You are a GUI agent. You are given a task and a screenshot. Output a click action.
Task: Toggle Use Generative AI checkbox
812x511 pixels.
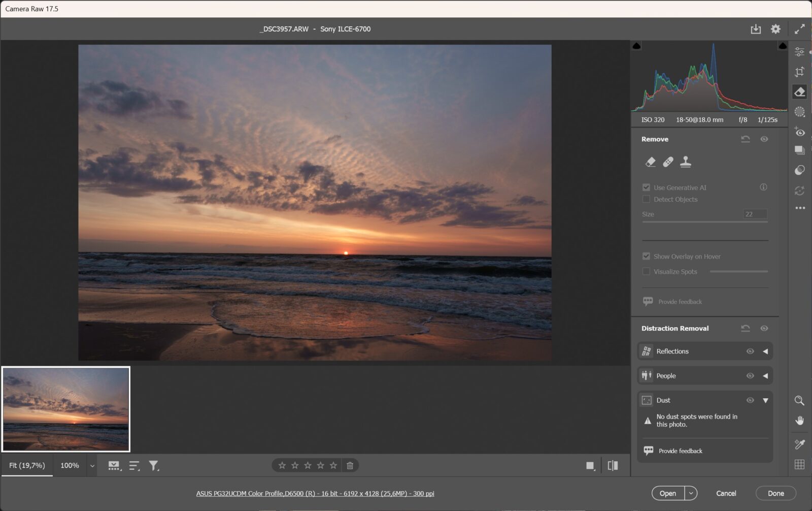tap(646, 187)
